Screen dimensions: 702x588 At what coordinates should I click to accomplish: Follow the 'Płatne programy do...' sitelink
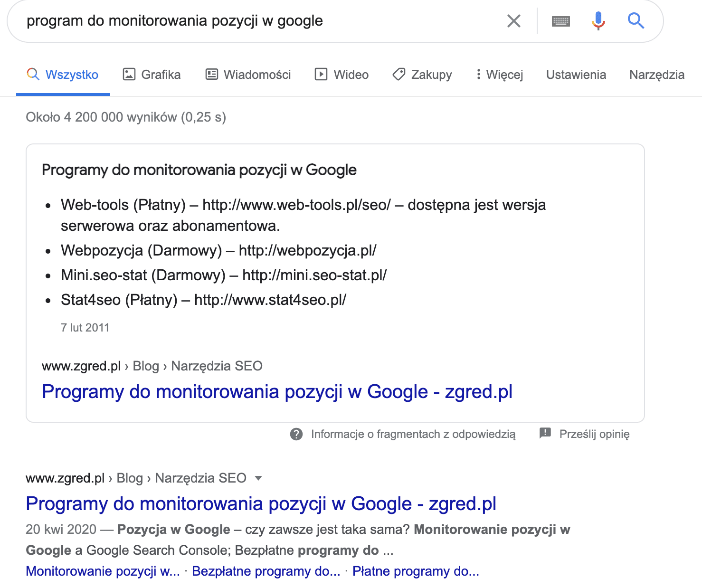[416, 571]
